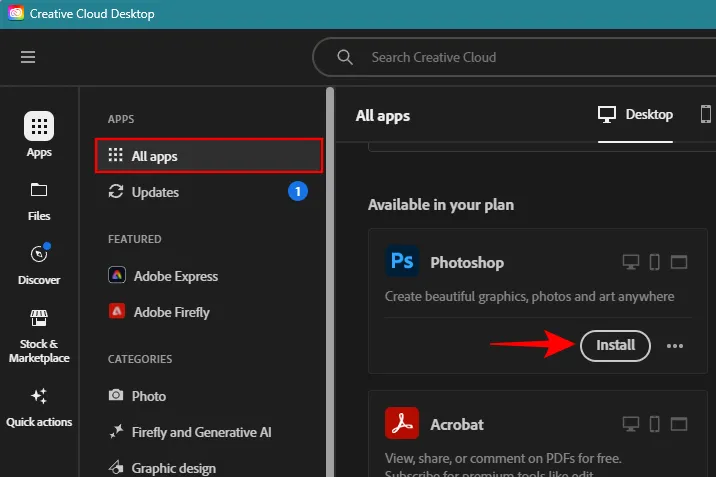Screen dimensions: 716x477
Task: Click the CATEGORIES section label
Action: click(140, 359)
